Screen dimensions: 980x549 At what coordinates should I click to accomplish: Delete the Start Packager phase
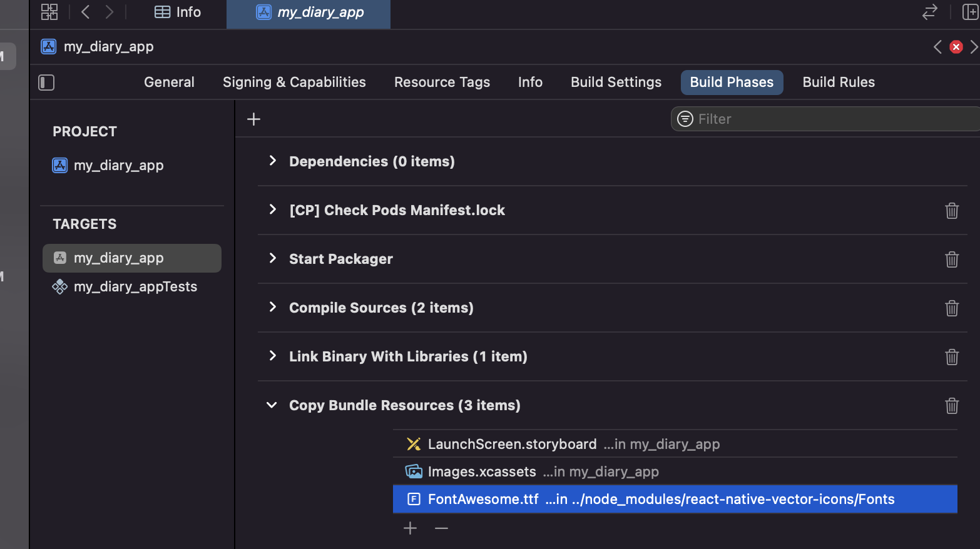[952, 259]
